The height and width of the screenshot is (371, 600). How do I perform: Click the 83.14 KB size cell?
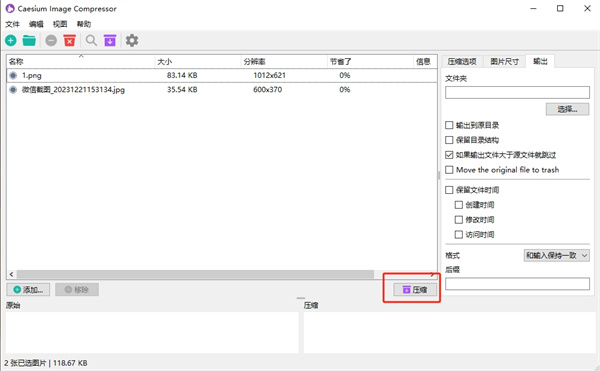point(182,75)
